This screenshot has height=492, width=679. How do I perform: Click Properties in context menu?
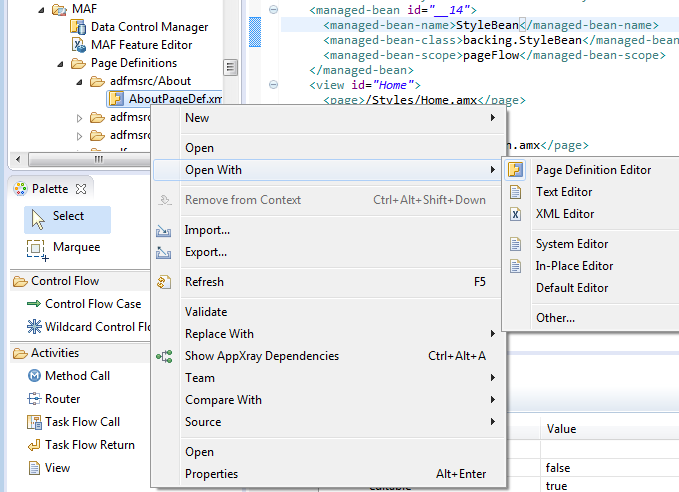(329, 474)
